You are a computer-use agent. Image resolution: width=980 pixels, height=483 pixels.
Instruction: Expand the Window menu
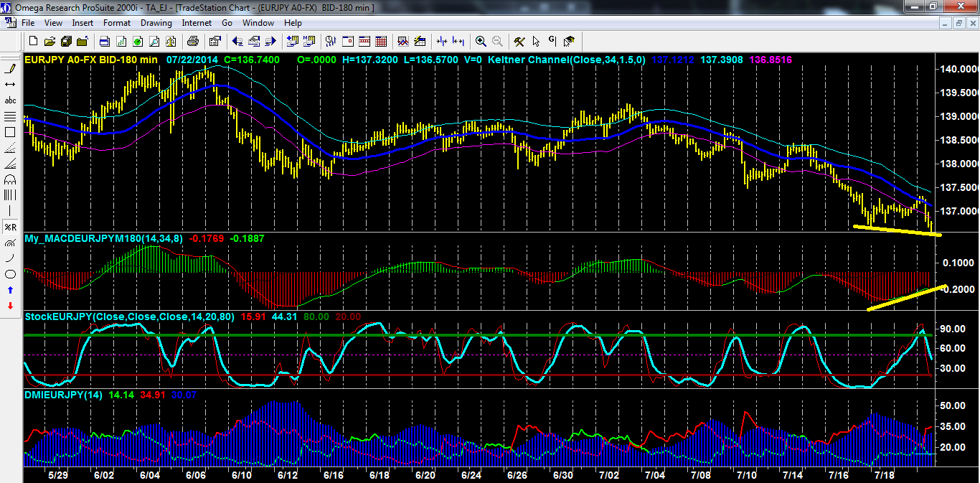258,23
